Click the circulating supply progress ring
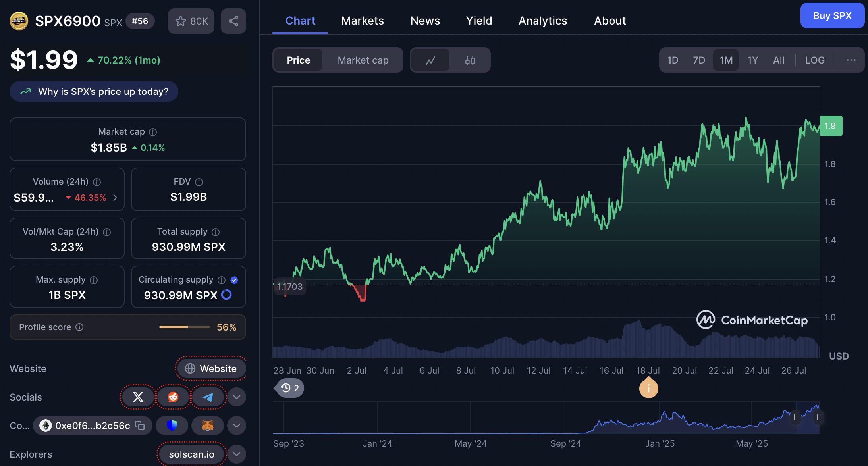Screen dimensions: 868x466 226,295
